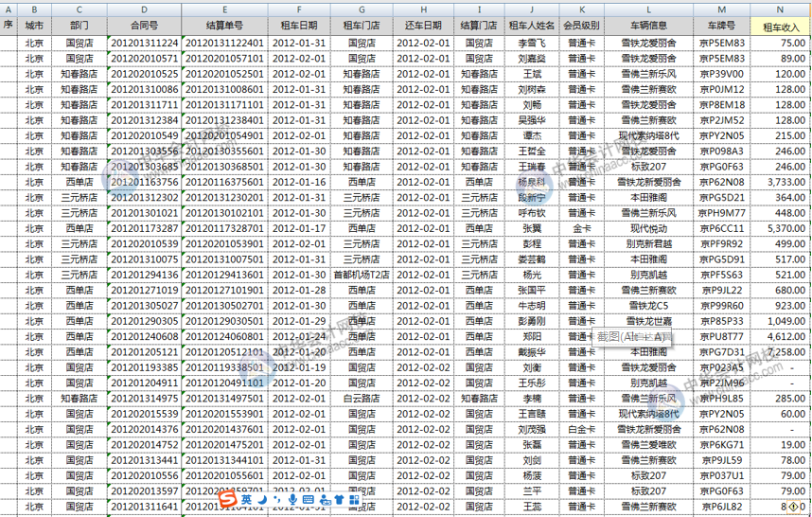Click Sogou user account icon
This screenshot has height=517, width=812.
pos(326,499)
